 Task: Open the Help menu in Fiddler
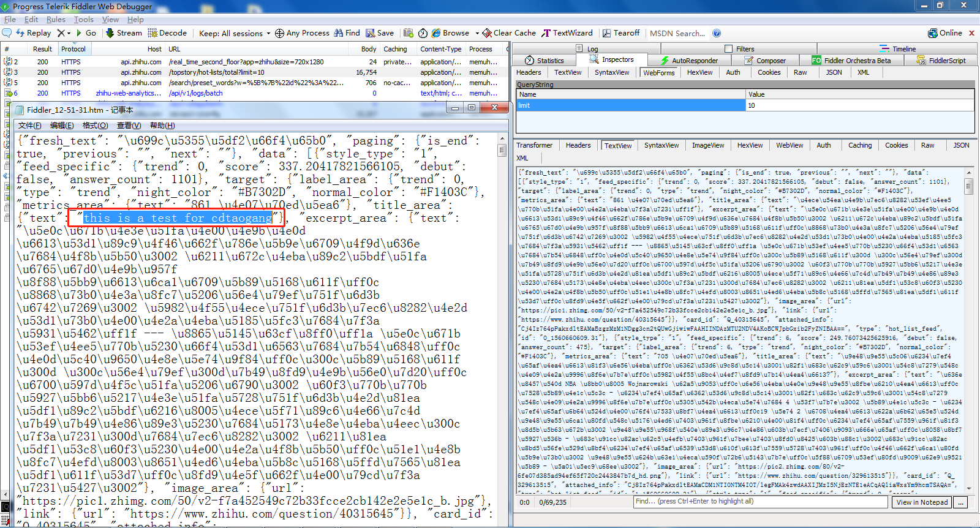135,20
